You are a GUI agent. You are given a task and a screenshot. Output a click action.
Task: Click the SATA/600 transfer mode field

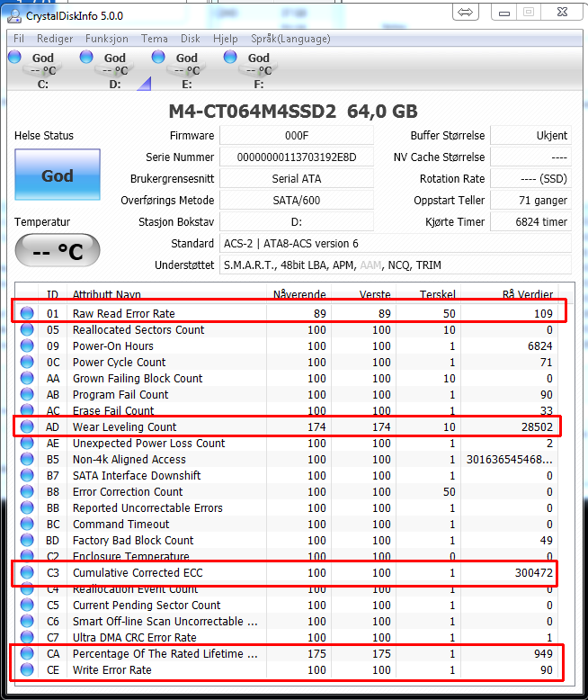pyautogui.click(x=297, y=200)
